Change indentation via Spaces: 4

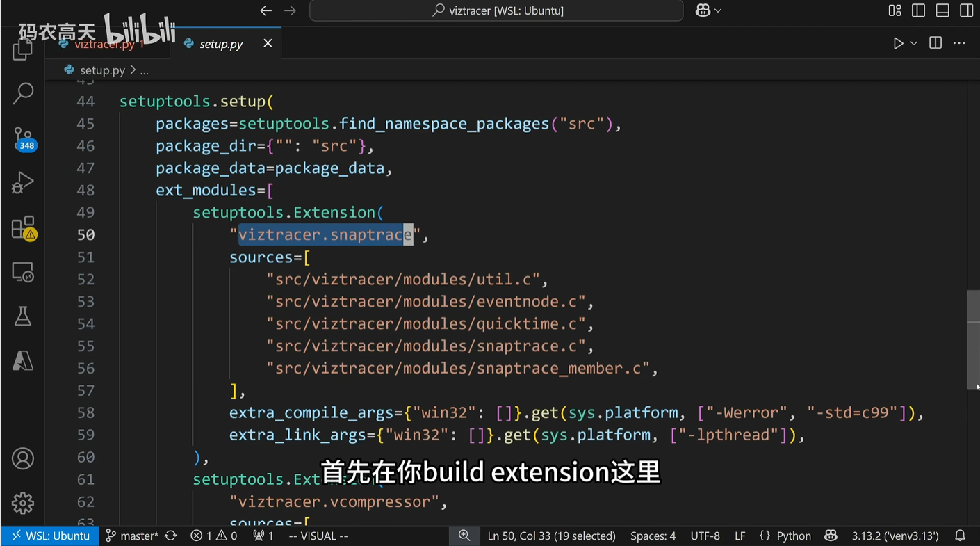(653, 536)
